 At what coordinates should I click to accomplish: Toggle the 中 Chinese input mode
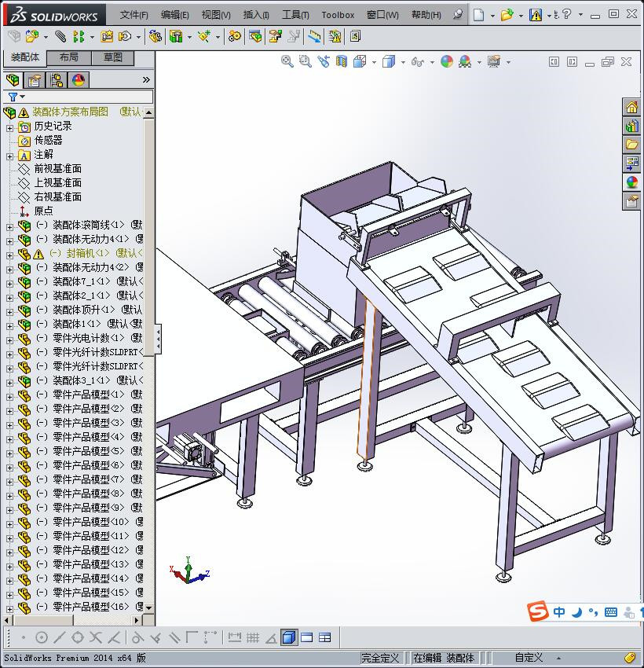(559, 612)
